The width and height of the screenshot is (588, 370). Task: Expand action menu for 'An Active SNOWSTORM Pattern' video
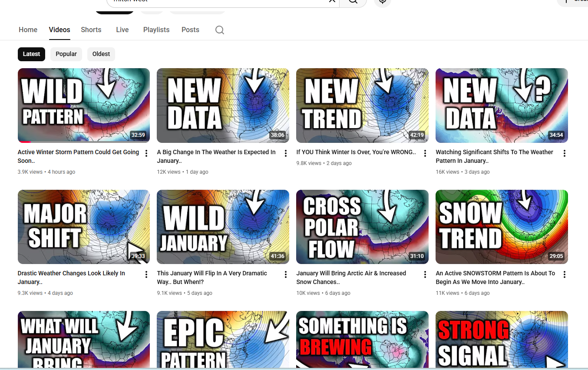[564, 274]
